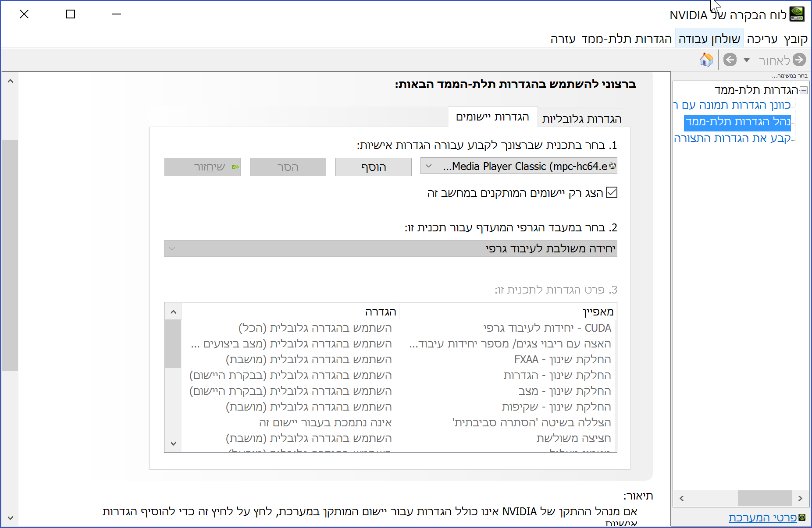812x528 pixels.
Task: Switch to the Global Settings tab
Action: tap(582, 119)
